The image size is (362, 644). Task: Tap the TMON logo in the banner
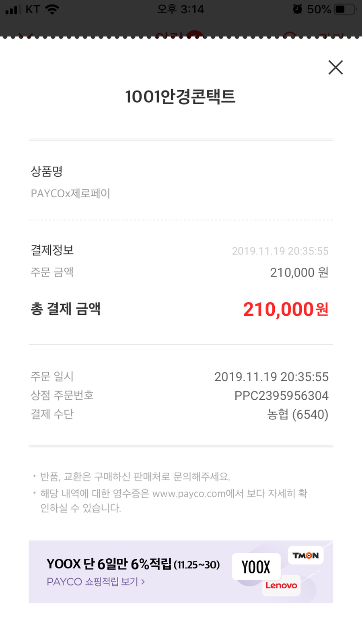[306, 555]
